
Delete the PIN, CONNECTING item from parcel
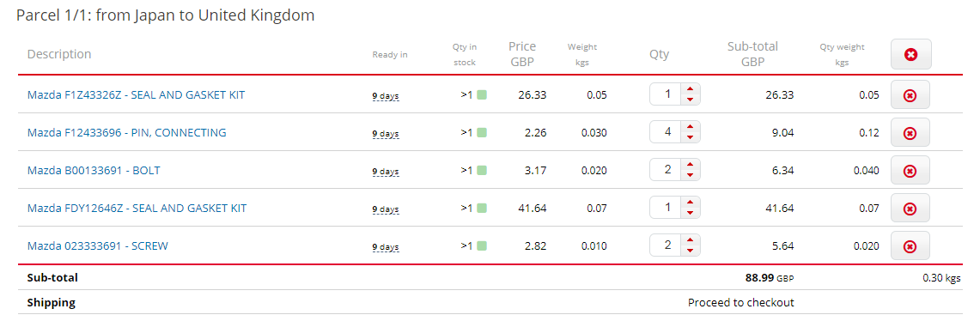tap(910, 132)
